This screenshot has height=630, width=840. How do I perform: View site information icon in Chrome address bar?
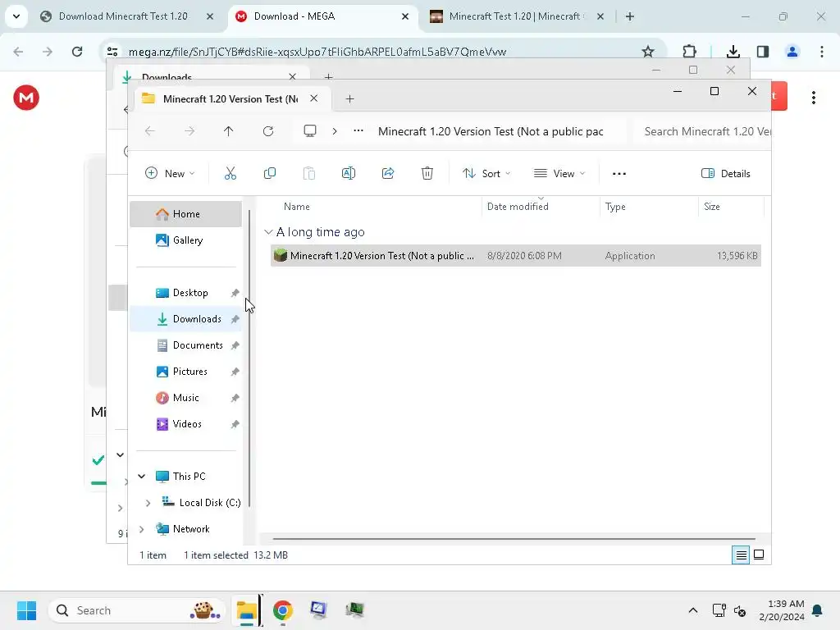(112, 52)
